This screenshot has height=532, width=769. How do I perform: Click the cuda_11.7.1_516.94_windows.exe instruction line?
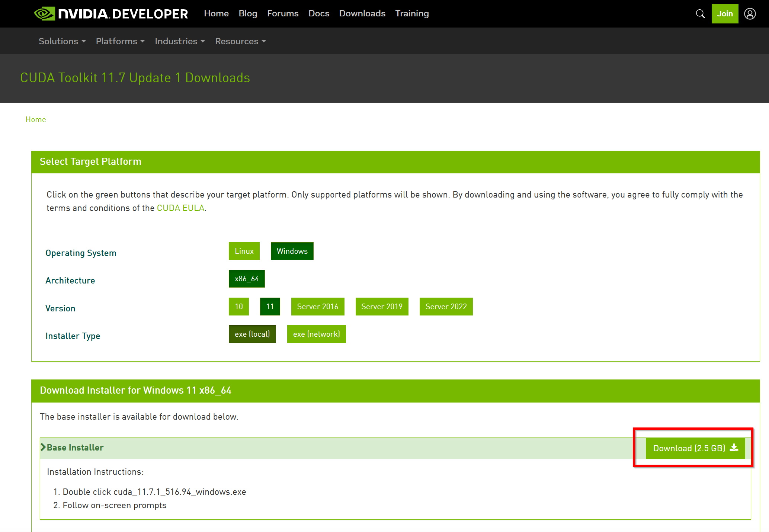pos(154,492)
